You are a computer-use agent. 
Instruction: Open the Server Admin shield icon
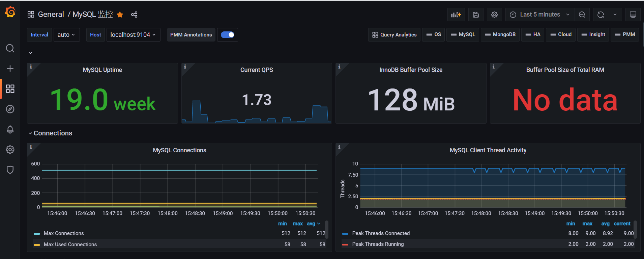click(x=10, y=170)
